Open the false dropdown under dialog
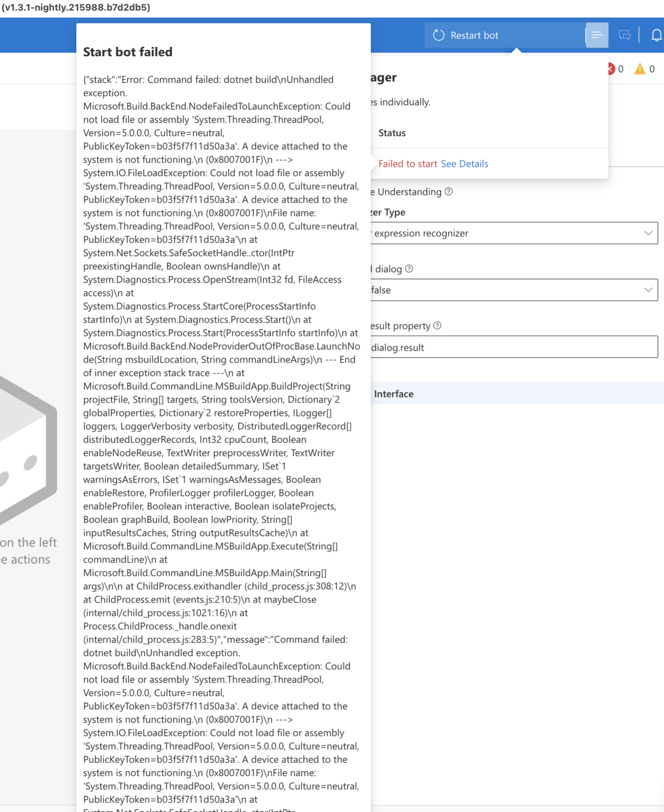This screenshot has height=812, width=664. pyautogui.click(x=648, y=290)
